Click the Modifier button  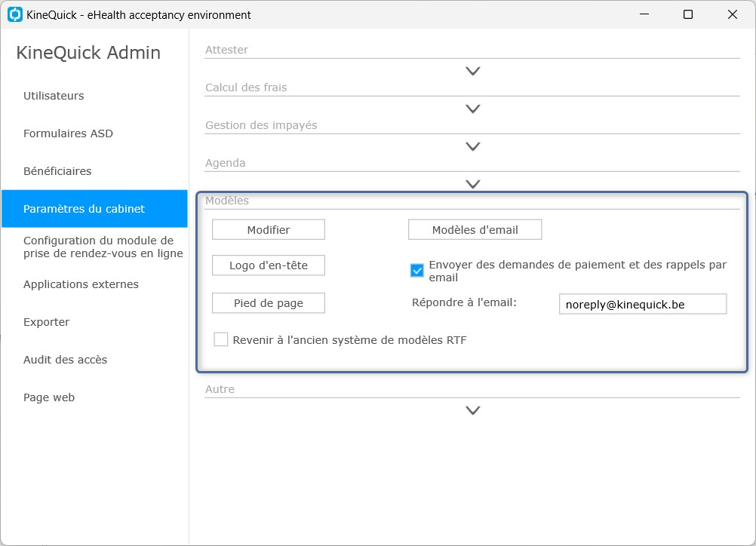pos(269,230)
